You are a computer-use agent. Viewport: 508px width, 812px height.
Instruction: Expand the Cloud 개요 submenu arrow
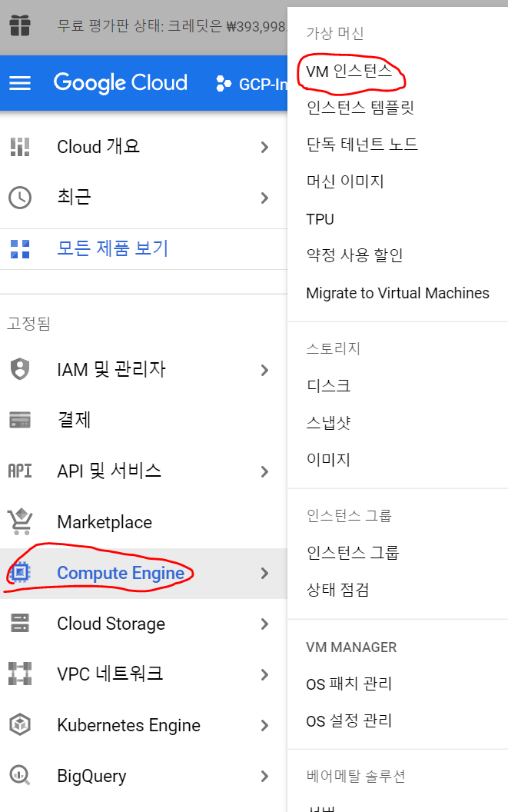(264, 147)
